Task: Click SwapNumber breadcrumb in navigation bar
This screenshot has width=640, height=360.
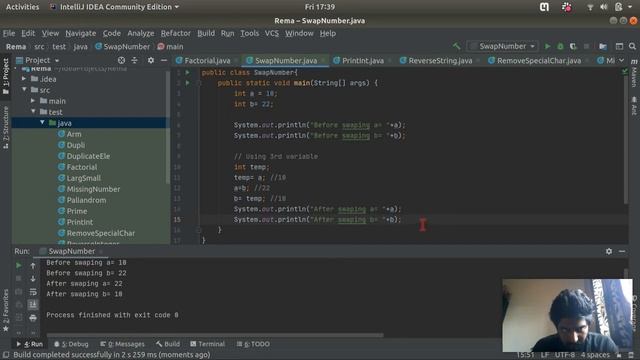Action: 122,47
